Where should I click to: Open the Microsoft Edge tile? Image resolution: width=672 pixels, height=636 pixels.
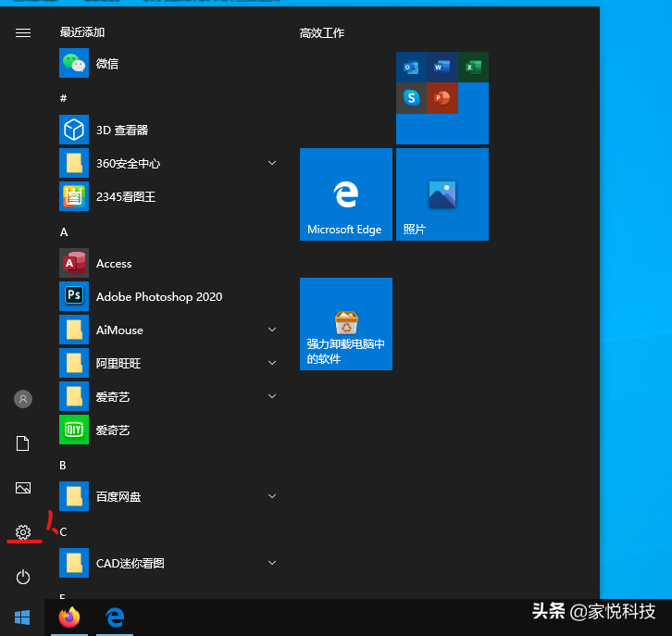coord(346,194)
